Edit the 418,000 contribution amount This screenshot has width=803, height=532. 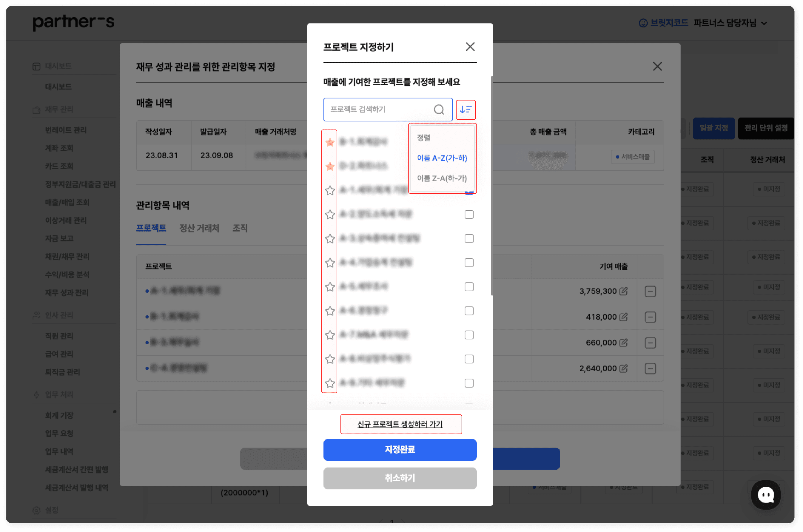tap(623, 317)
